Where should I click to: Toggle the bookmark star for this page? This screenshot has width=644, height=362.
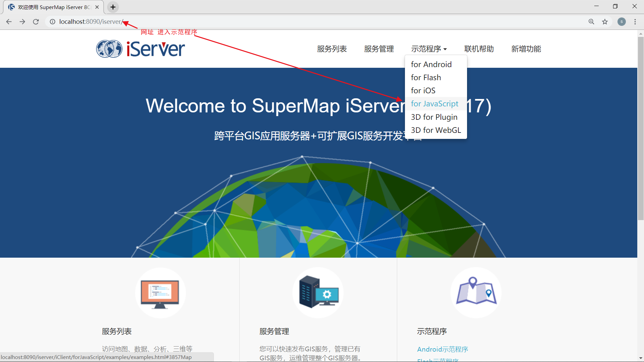pos(605,21)
